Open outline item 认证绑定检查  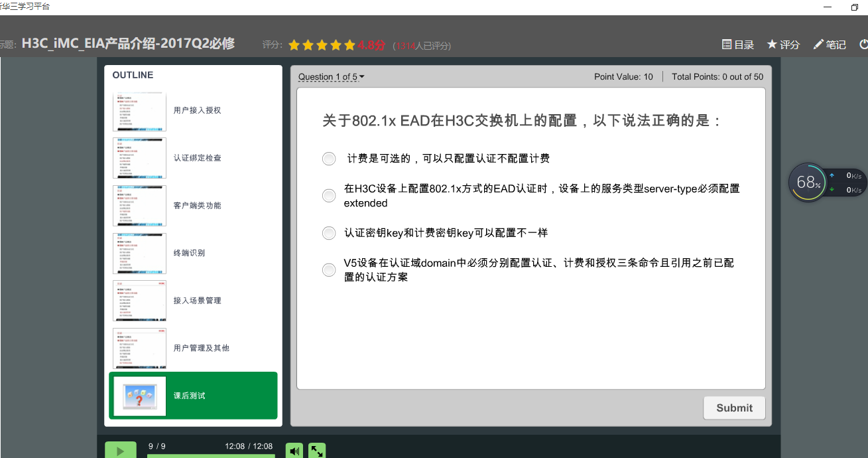point(193,158)
